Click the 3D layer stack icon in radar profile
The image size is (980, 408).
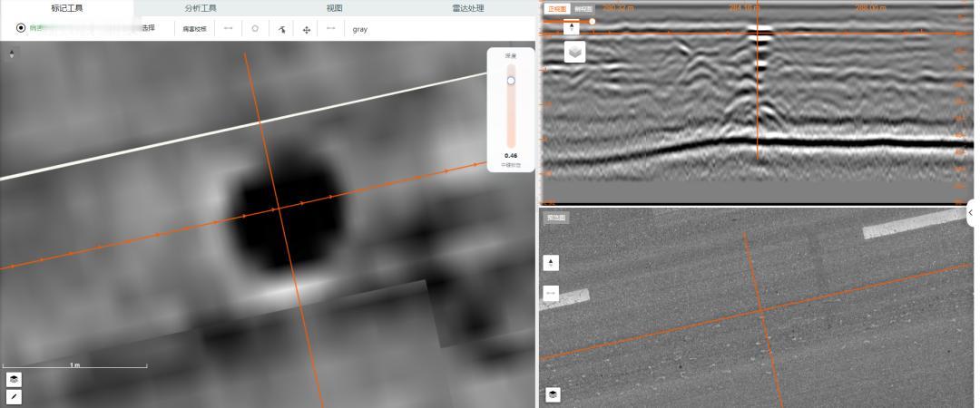[574, 52]
